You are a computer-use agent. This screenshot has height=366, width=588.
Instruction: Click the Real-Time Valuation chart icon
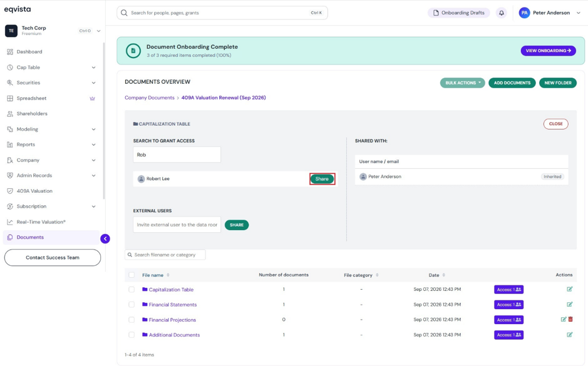[x=10, y=221]
